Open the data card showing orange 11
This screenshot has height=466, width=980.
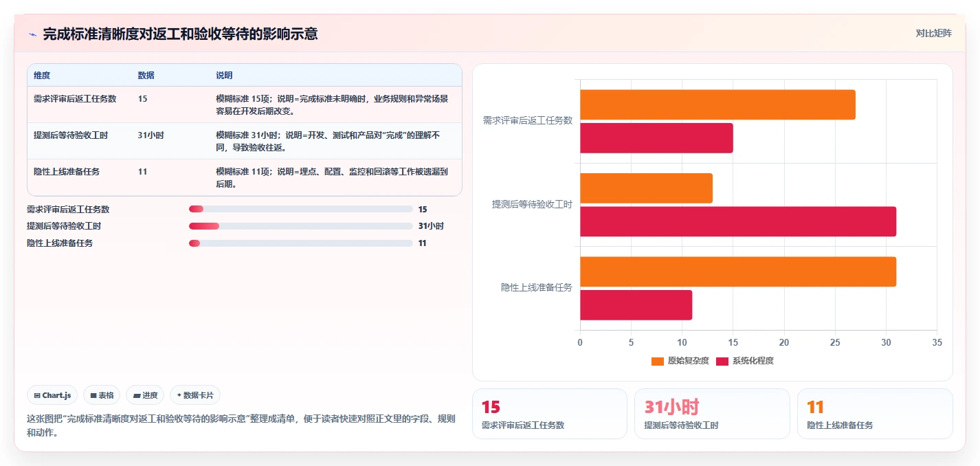coord(875,414)
